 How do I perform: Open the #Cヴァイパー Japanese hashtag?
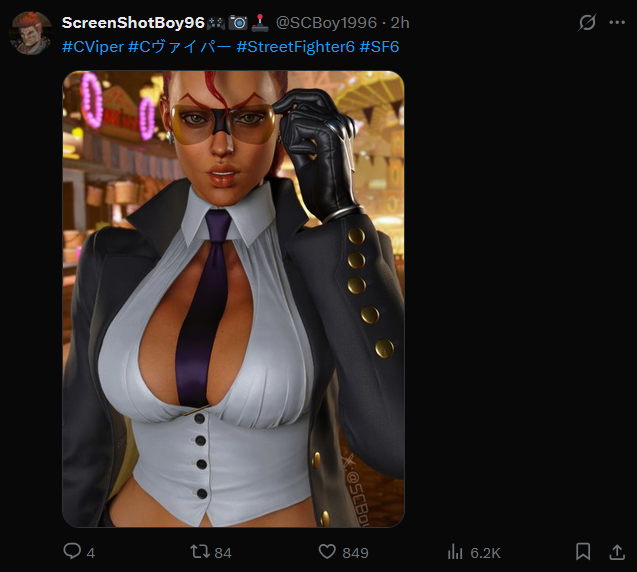tap(180, 47)
